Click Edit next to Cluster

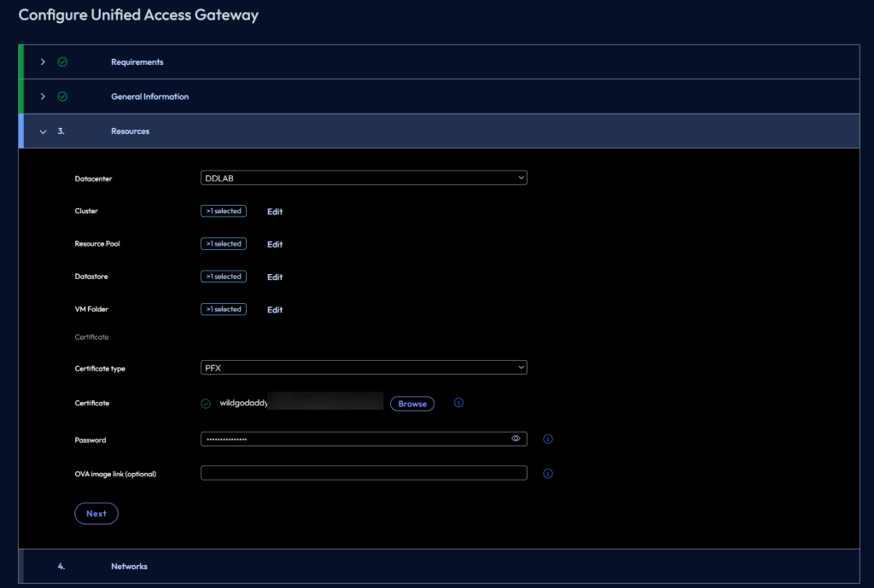[x=275, y=212]
